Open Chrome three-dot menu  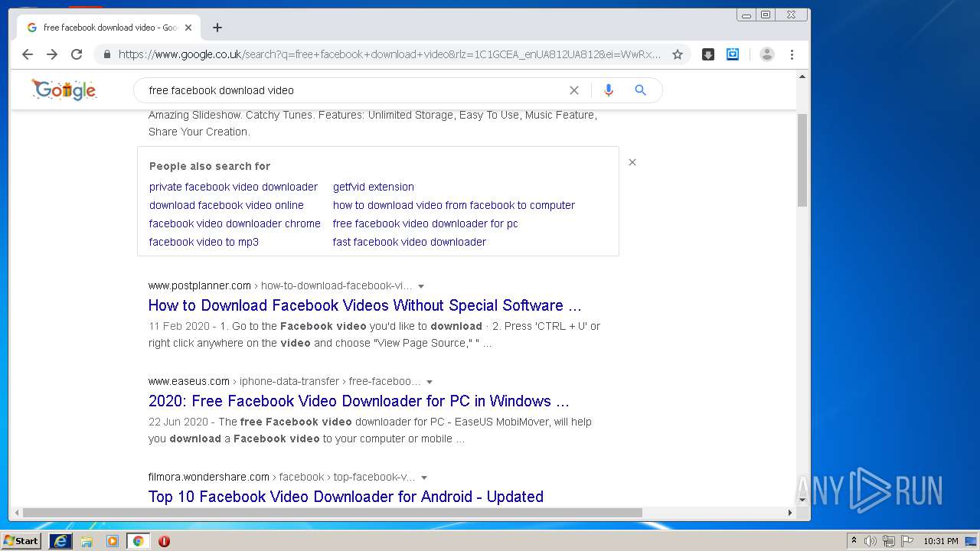click(x=792, y=54)
